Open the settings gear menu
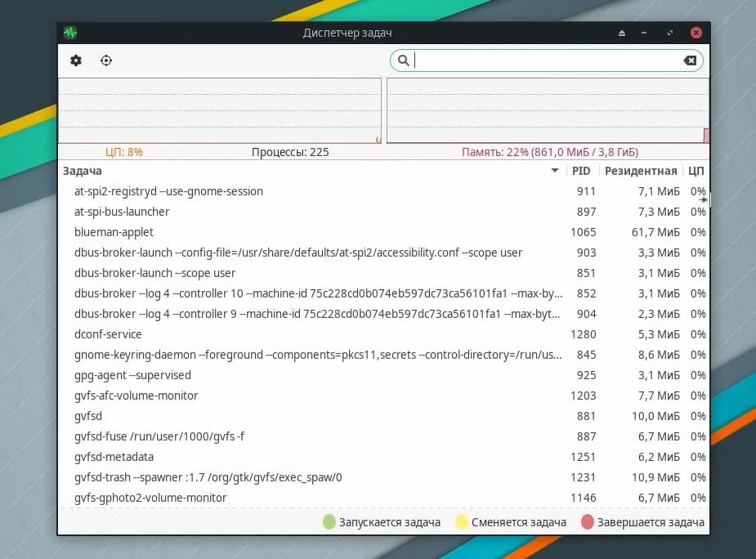 [76, 60]
